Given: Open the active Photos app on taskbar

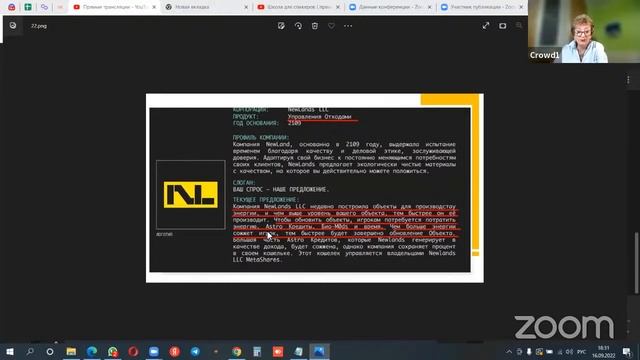Looking at the screenshot, I should [319, 351].
